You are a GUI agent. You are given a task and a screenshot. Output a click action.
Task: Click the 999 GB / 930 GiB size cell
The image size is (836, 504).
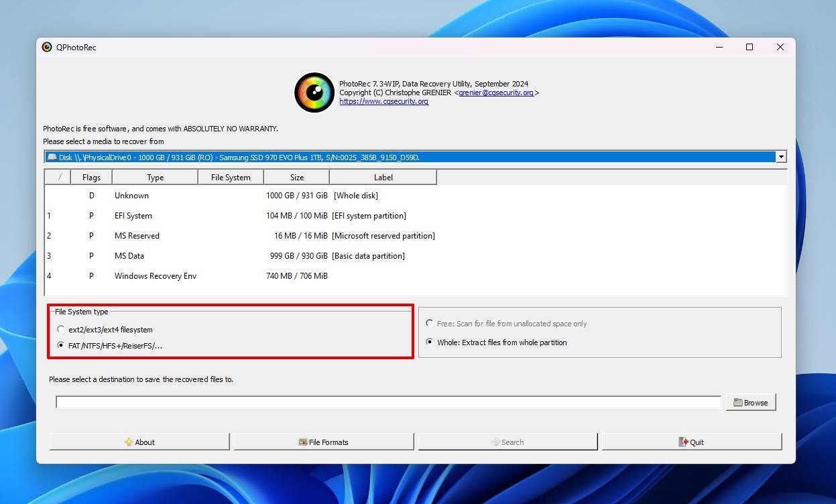[297, 256]
